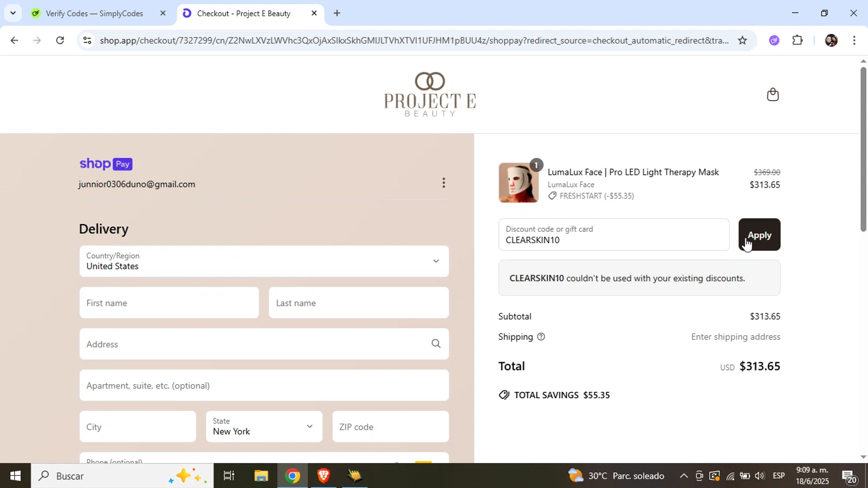Viewport: 868px width, 488px height.
Task: Click the Chrome icon in the taskbar
Action: coord(292,476)
